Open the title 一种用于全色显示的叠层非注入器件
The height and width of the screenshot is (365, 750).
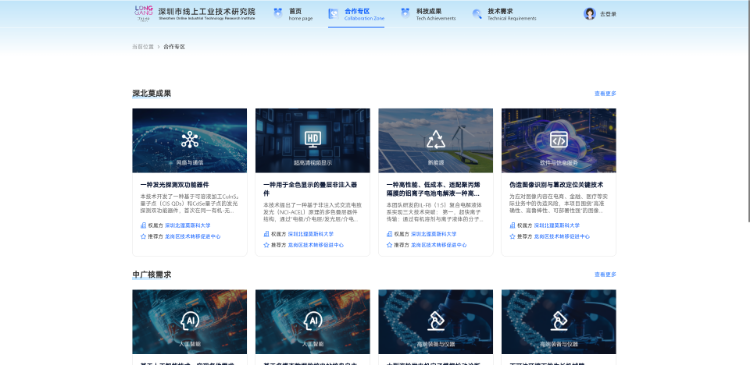click(x=310, y=189)
